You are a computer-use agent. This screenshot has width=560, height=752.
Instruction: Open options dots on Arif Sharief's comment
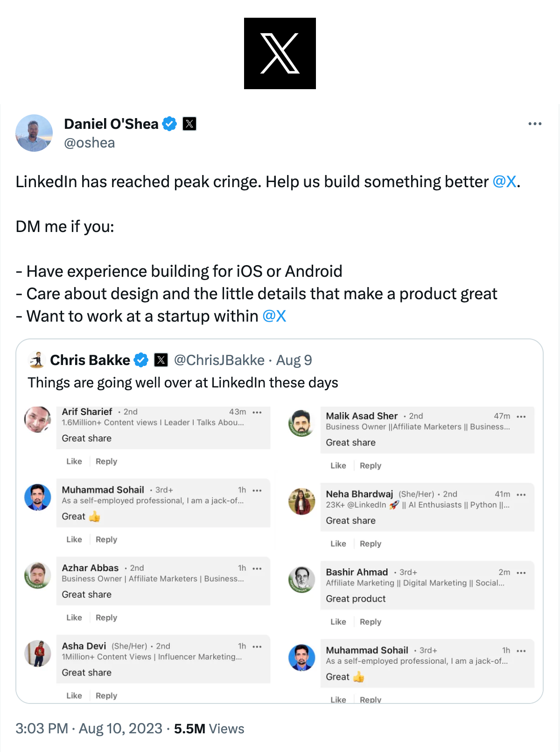[x=257, y=412]
